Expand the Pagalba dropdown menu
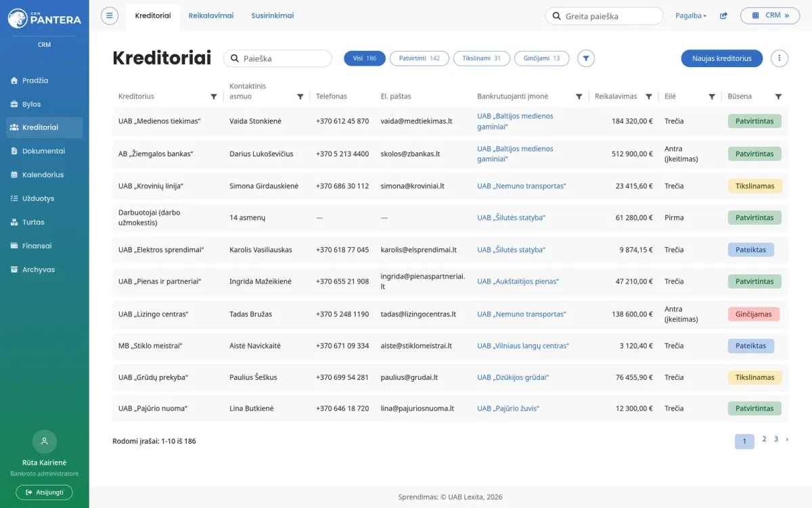Image resolution: width=812 pixels, height=508 pixels. point(691,16)
